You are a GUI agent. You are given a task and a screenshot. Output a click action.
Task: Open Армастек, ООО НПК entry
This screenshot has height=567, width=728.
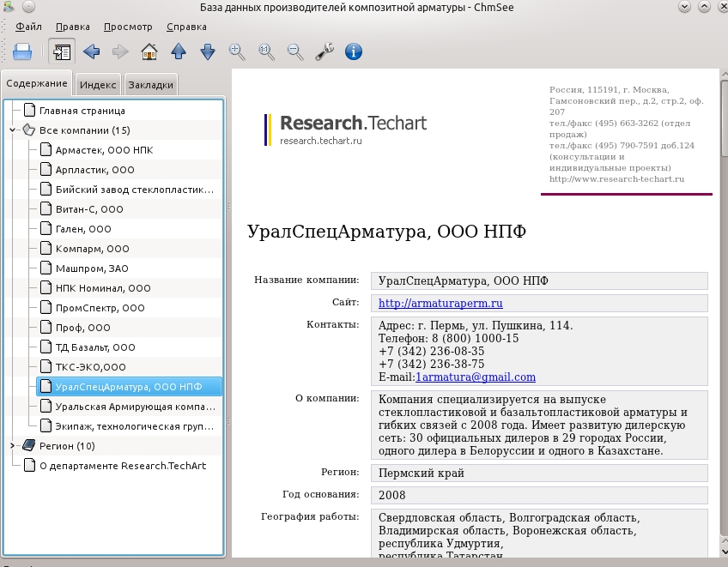coord(104,150)
